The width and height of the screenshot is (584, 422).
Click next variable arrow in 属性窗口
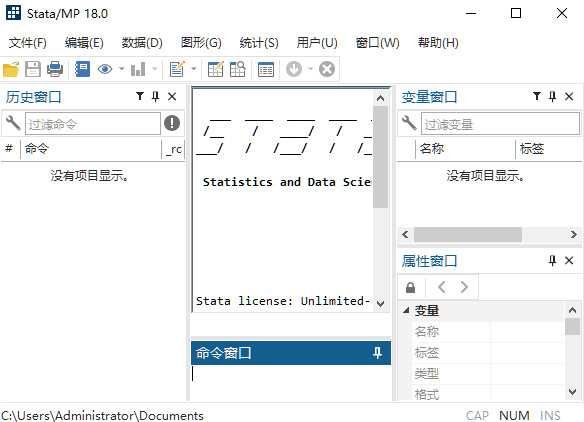464,287
